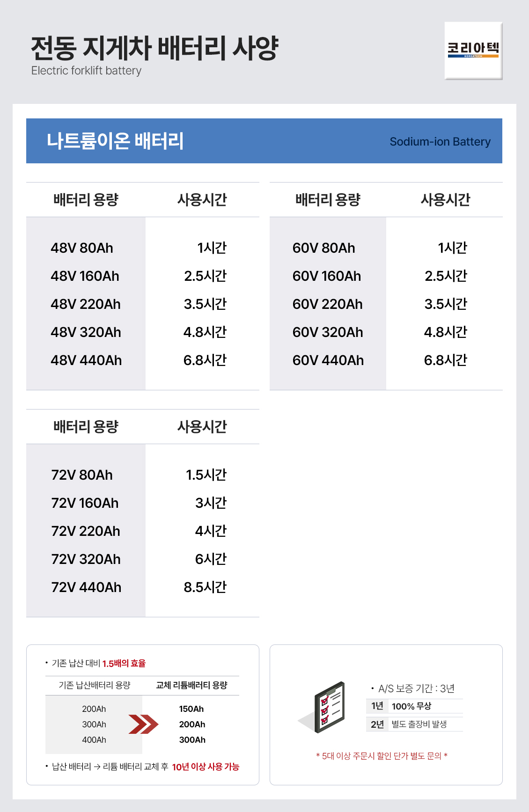Select the 72V 80Ah capacity entry

82,475
